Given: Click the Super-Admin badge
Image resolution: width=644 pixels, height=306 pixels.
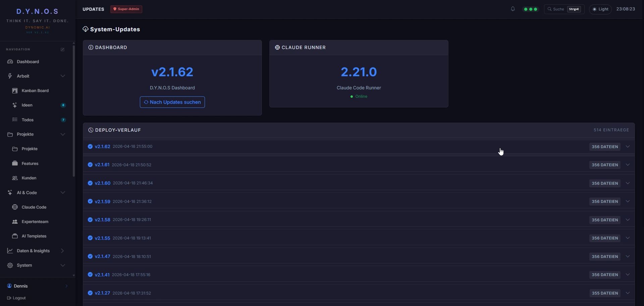Looking at the screenshot, I should click(126, 9).
